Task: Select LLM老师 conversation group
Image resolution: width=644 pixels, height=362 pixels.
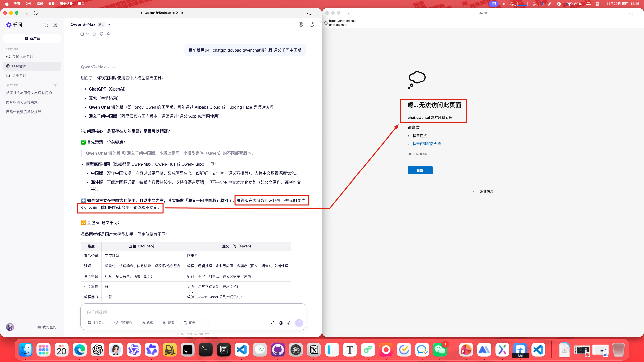Action: (19, 66)
